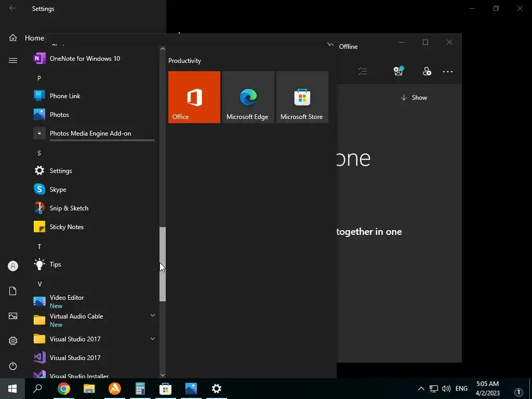Open Pictures from the Start sidebar
The image size is (532, 399).
(x=13, y=316)
